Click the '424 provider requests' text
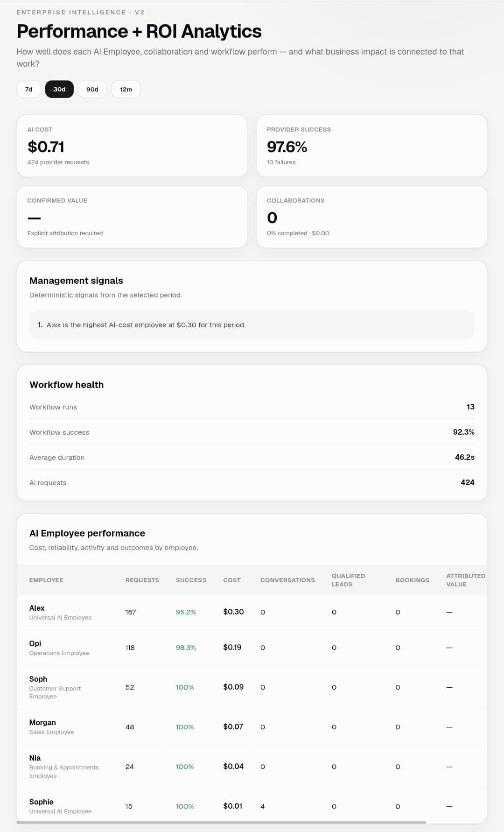The image size is (504, 832). [58, 162]
